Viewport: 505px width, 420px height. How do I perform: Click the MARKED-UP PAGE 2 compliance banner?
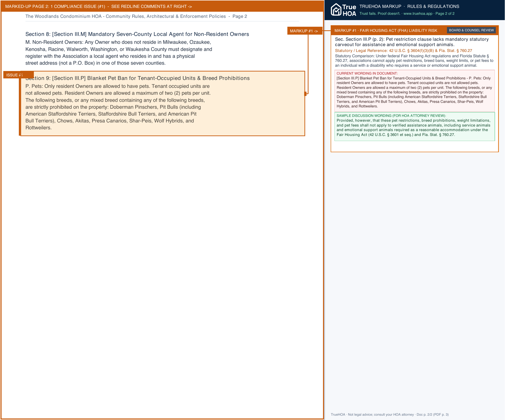pos(162,6)
